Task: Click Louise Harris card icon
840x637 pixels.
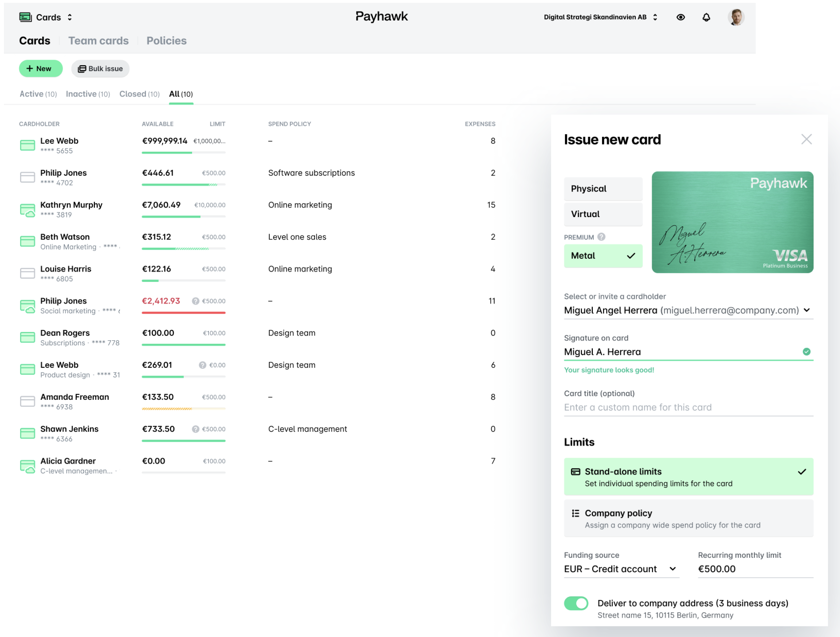Action: click(27, 273)
